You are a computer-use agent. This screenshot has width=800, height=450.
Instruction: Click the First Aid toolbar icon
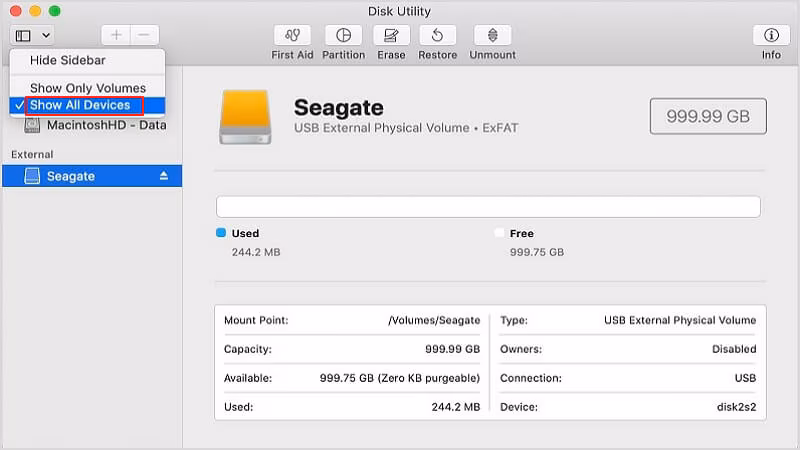pos(292,35)
